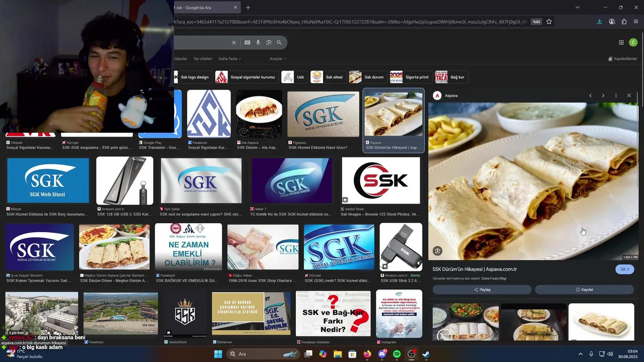Open Firefox from the taskbar
Viewport: 644px width, 362px height.
tap(367, 354)
